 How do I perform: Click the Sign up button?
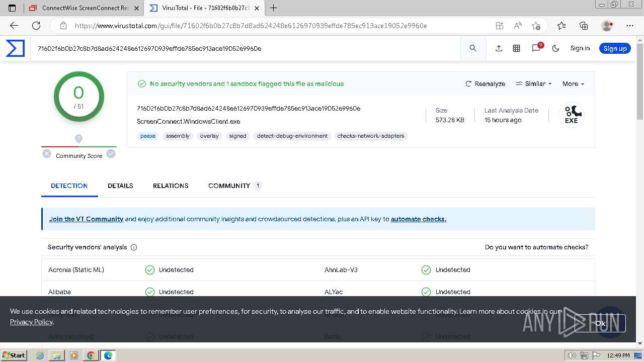pyautogui.click(x=615, y=48)
